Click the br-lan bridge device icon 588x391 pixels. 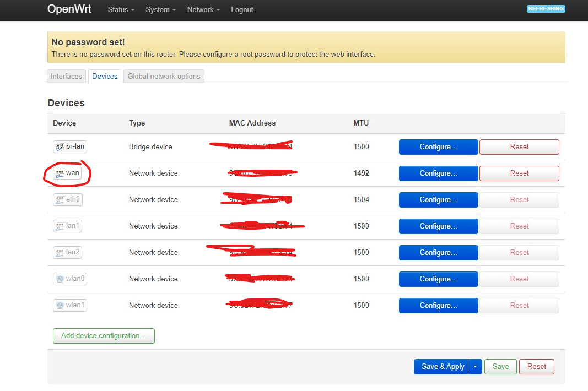pos(60,146)
